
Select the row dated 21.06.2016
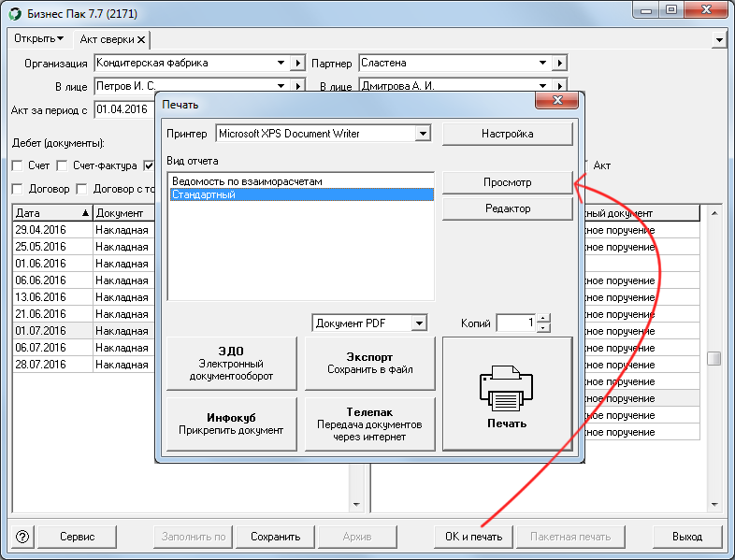click(x=84, y=314)
